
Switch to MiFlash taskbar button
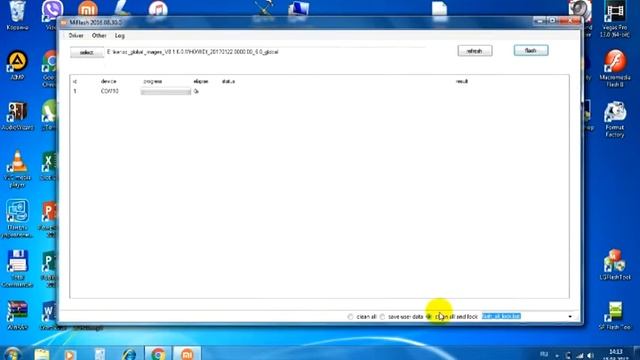187,353
